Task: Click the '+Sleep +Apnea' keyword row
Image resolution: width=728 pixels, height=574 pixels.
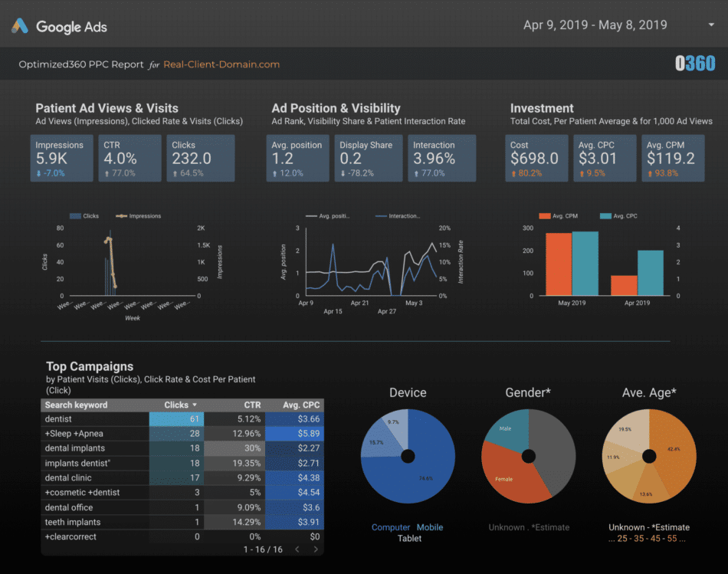Action: click(182, 434)
